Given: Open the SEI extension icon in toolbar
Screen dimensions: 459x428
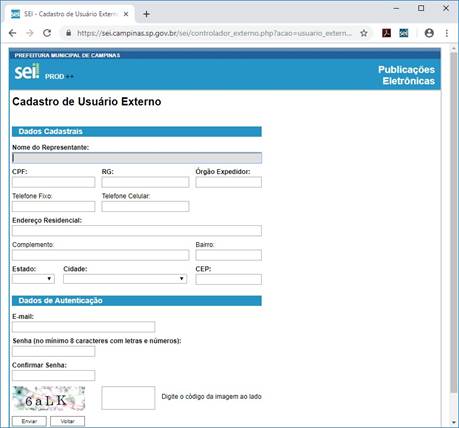Looking at the screenshot, I should 404,33.
